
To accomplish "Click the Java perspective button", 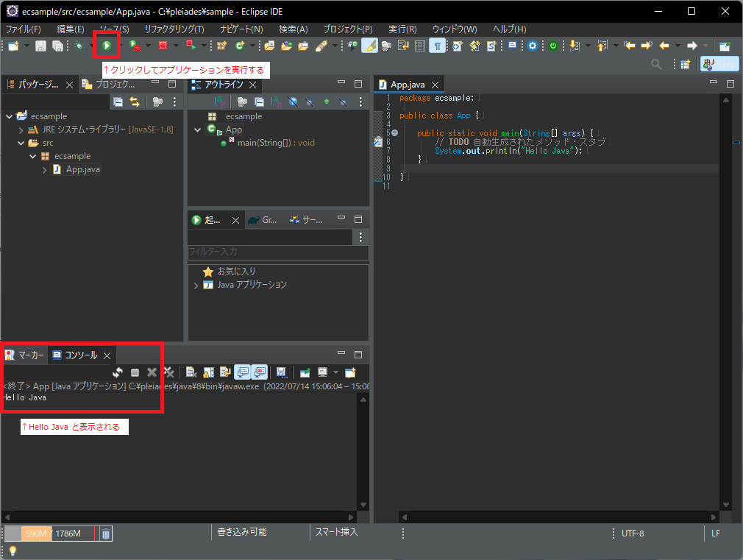I will [x=719, y=64].
